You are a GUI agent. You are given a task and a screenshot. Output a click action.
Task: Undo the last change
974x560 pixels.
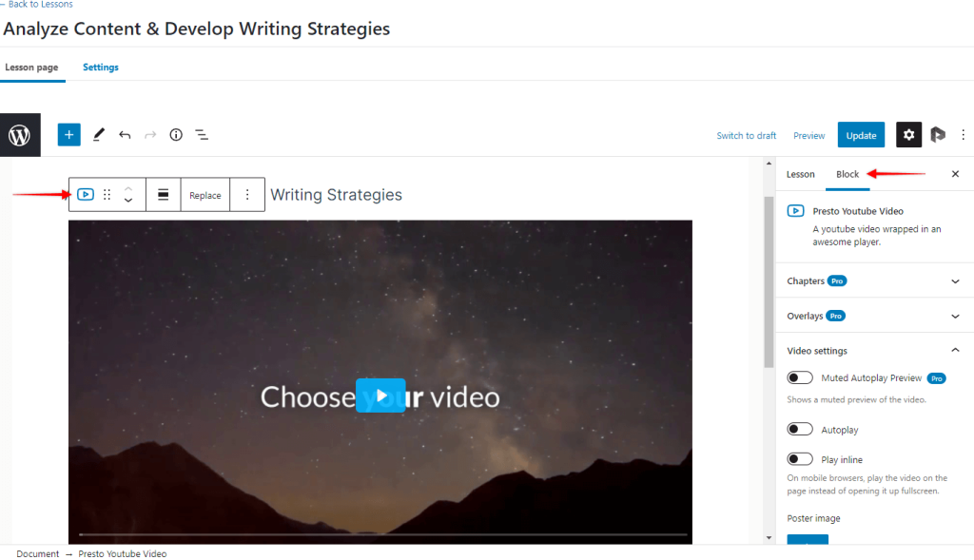tap(125, 135)
